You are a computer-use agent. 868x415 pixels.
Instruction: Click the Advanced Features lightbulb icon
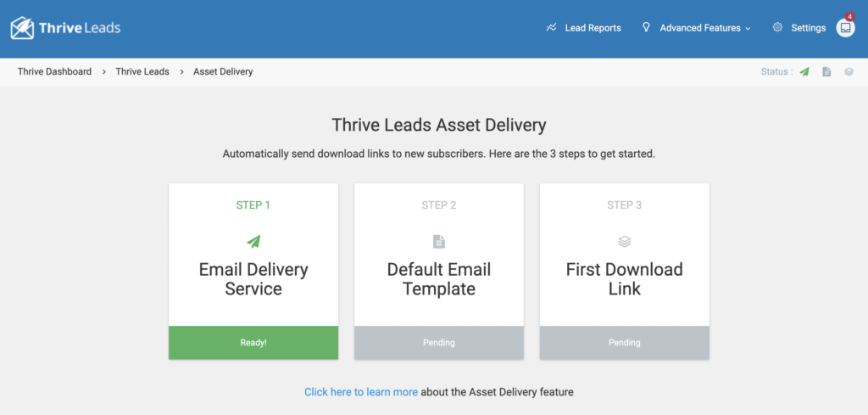646,28
